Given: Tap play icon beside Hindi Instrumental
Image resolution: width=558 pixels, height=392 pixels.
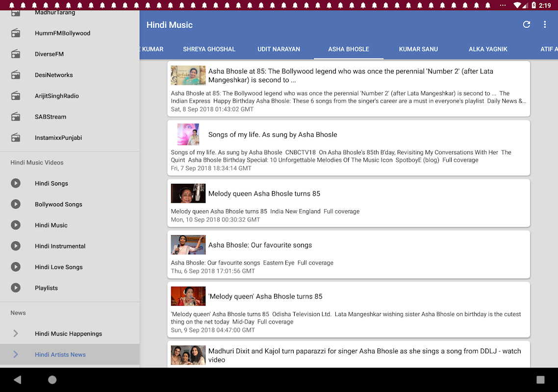Looking at the screenshot, I should [x=16, y=246].
